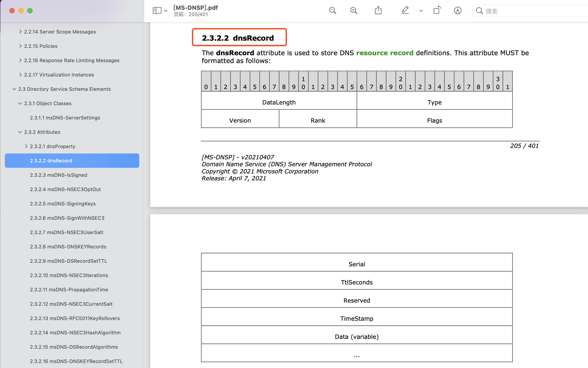Click the Copyright © 2021 Microsoft Corporation line
Viewport: 588px width, 368px height.
[x=260, y=171]
